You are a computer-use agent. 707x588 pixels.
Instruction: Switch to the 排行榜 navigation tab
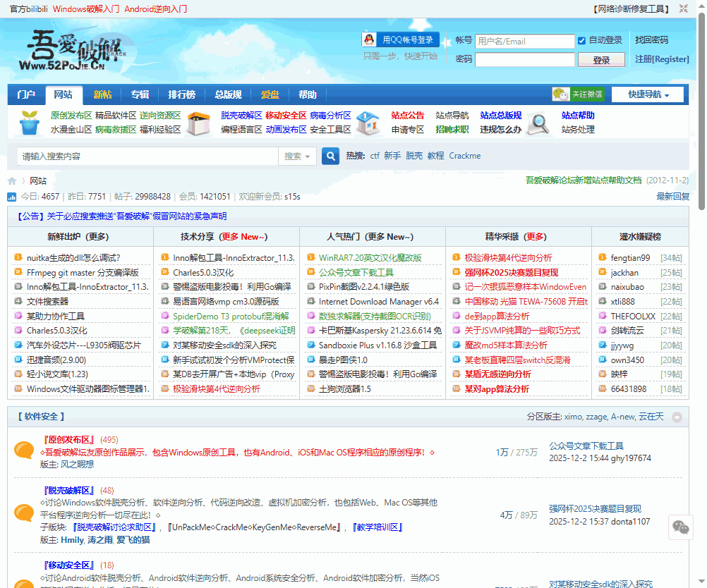181,94
